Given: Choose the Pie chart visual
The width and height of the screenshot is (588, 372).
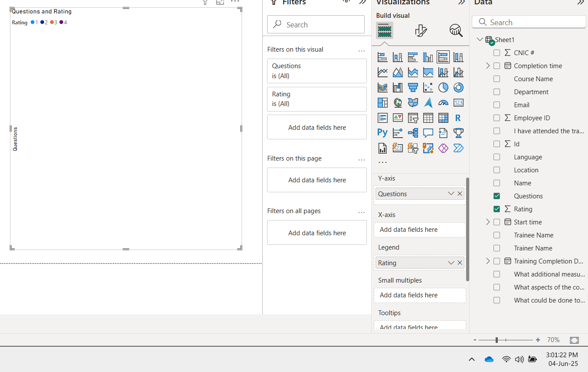Looking at the screenshot, I should [443, 87].
